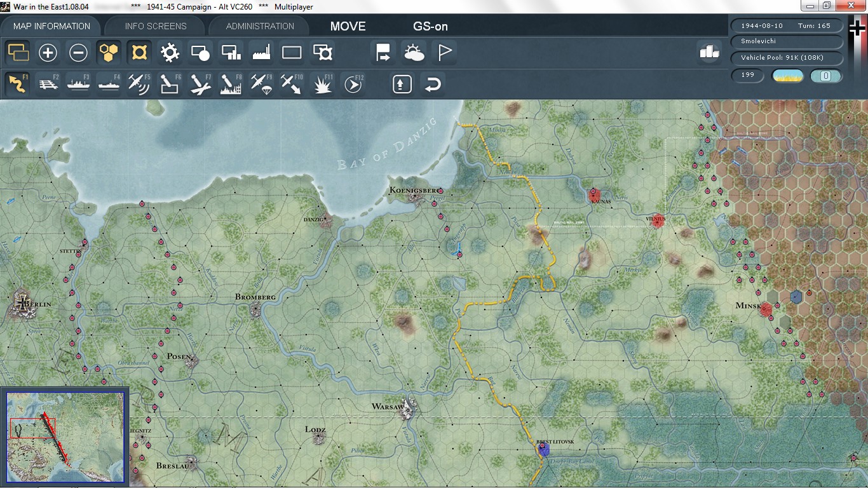Click the 199 value pill

coord(748,75)
